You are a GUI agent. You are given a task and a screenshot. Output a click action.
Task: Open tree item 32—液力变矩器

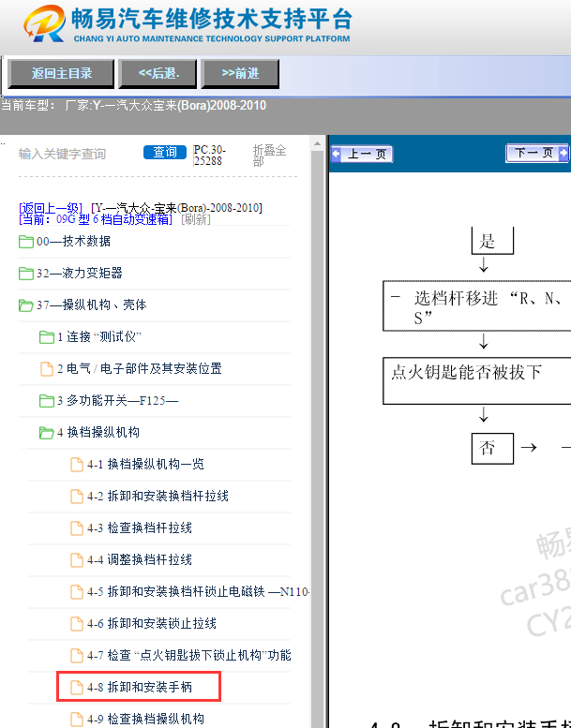[80, 274]
